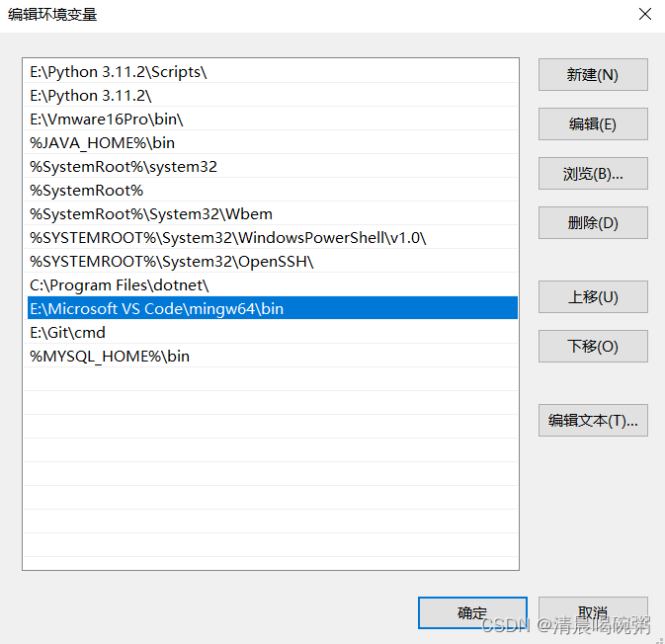Open 编辑文本(T)... text editor button
Viewport: 665px width, 644px height.
tap(593, 420)
